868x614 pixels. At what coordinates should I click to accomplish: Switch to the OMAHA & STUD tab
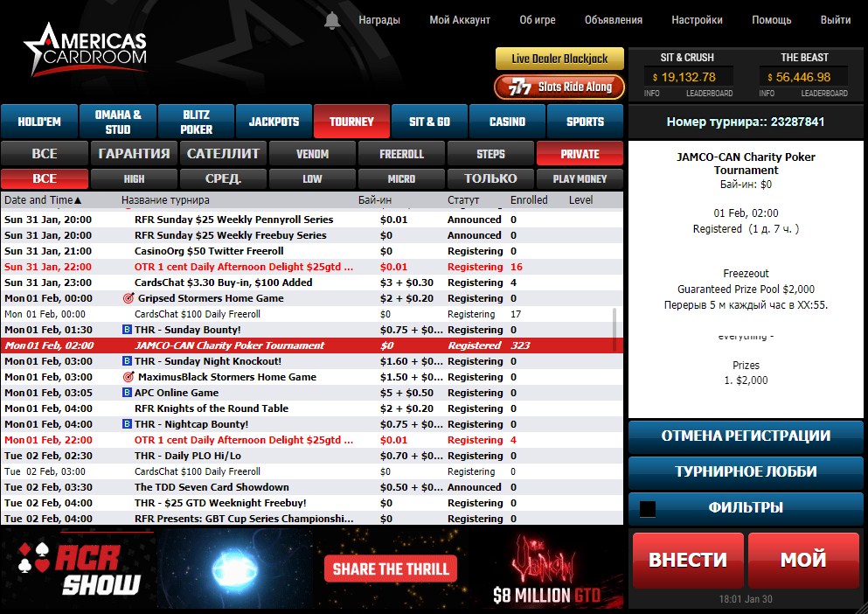(118, 122)
